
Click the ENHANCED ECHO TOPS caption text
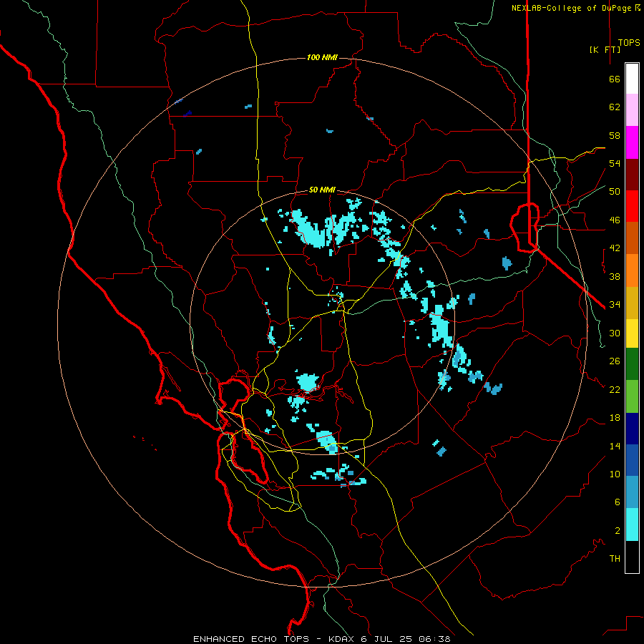click(x=251, y=639)
